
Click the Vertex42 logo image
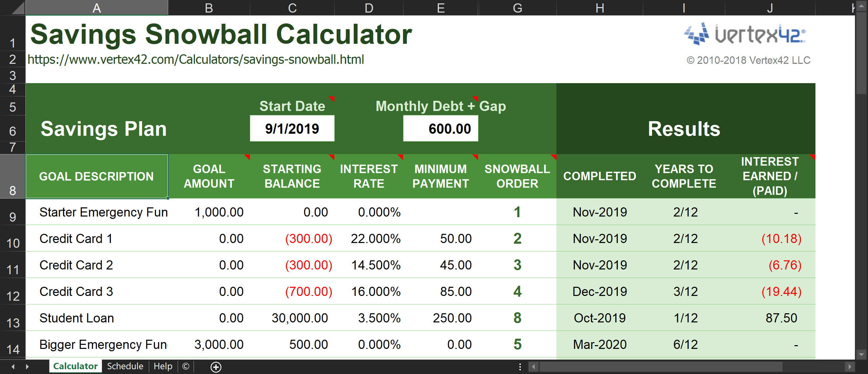[x=745, y=34]
